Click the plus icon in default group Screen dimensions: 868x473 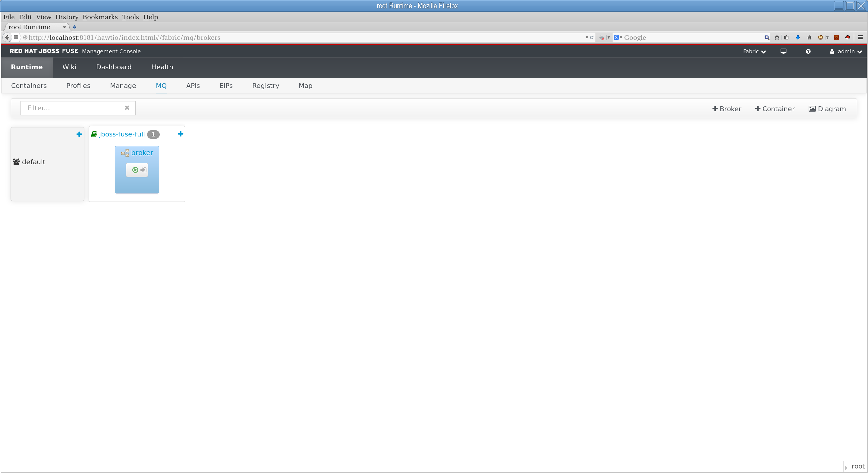pos(79,134)
